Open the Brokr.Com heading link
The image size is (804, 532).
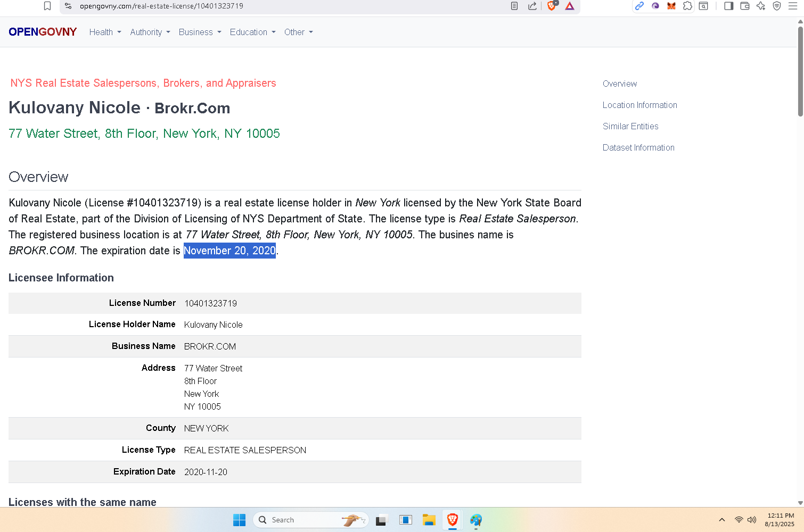(192, 108)
